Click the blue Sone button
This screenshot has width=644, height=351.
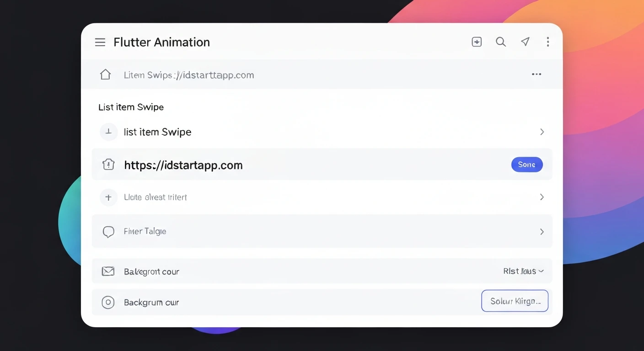coord(527,165)
